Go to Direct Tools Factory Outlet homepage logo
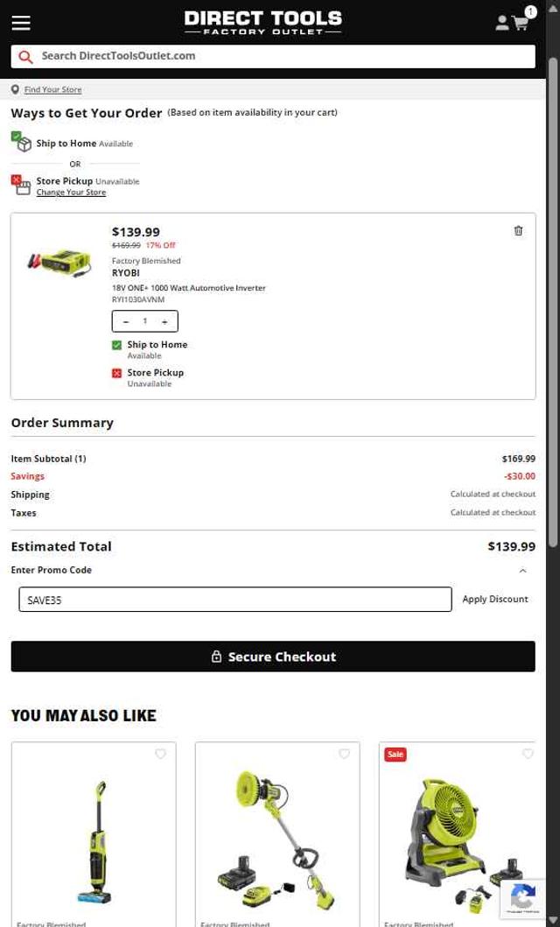560x927 pixels. point(263,23)
